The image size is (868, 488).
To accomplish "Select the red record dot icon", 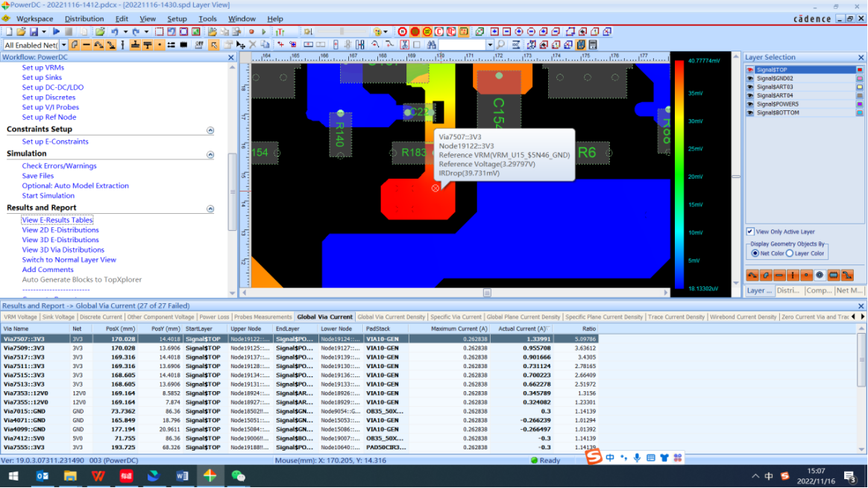I will (251, 31).
